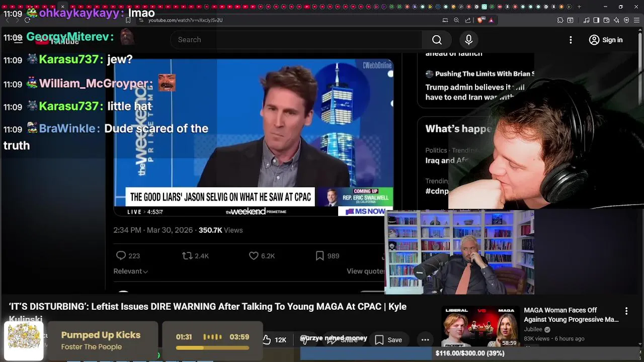Viewport: 644px width, 362px height.
Task: Open the Jubilee channel name
Action: tap(533, 329)
